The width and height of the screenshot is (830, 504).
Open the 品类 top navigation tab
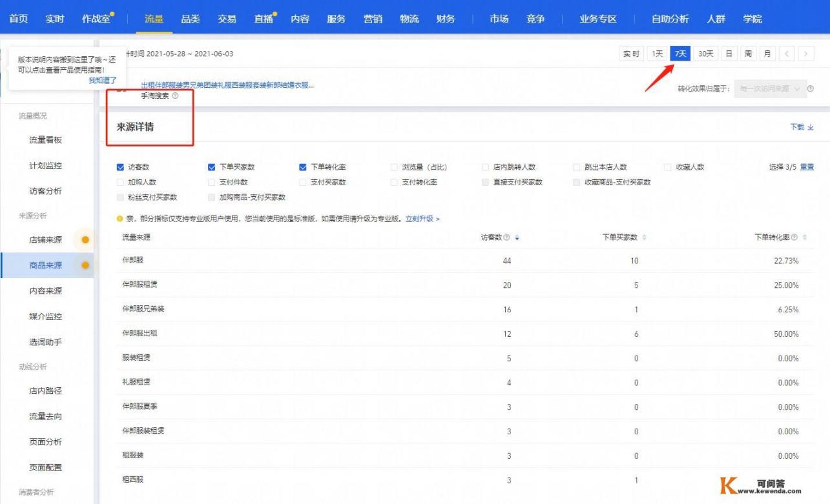click(x=191, y=19)
